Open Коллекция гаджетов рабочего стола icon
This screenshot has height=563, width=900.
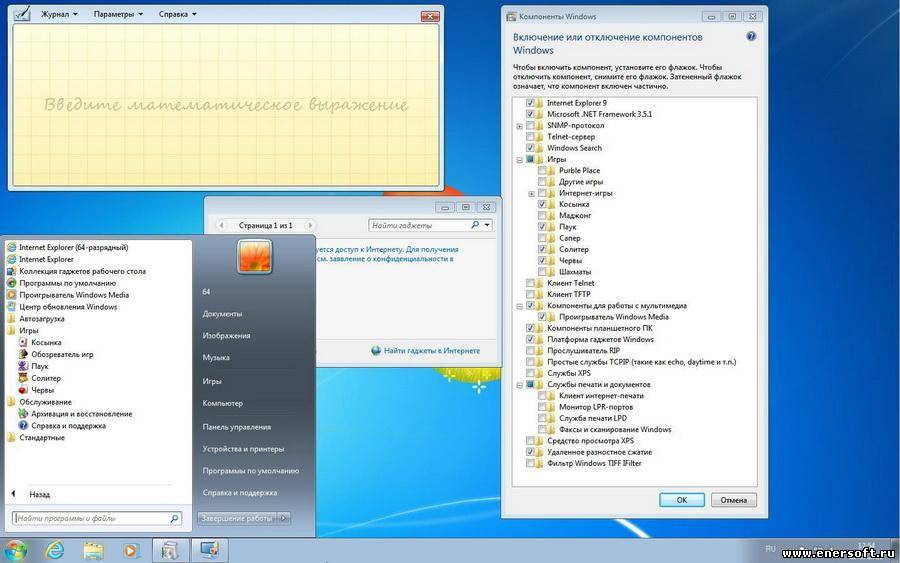pyautogui.click(x=11, y=271)
